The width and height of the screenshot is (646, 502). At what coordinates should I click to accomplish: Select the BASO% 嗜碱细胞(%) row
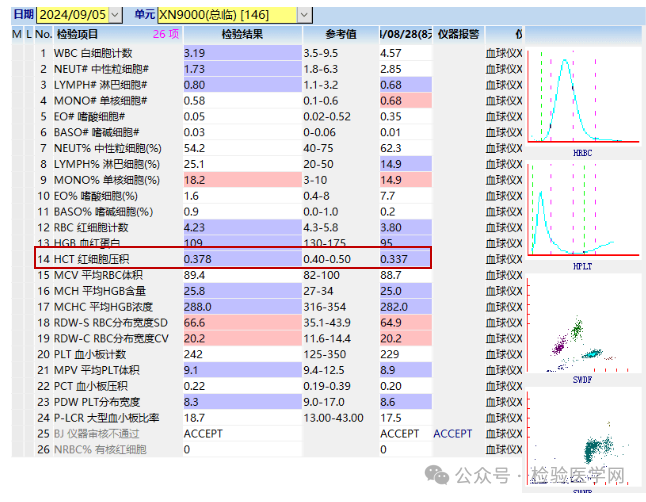(268, 212)
